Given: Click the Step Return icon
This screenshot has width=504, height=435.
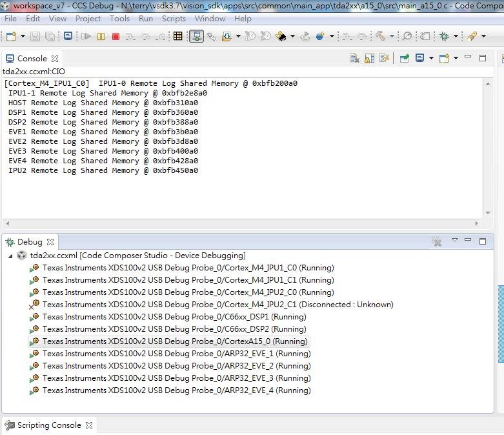Looking at the screenshot, I should [160, 36].
